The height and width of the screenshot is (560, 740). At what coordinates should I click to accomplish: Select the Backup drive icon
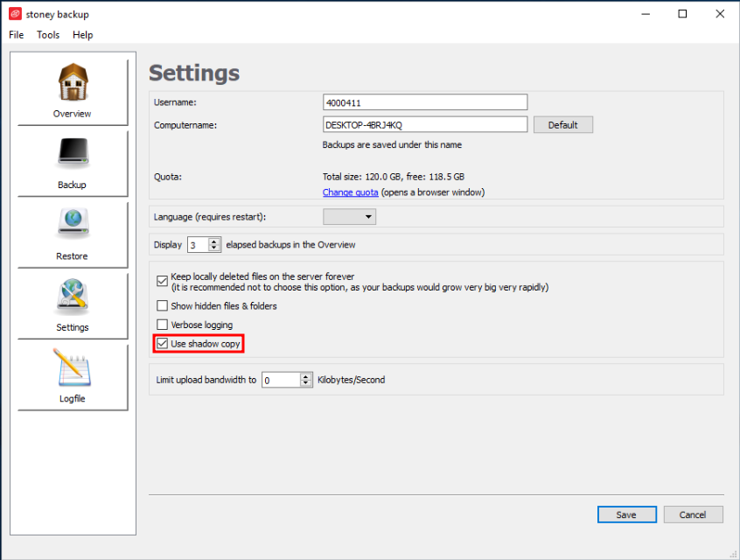pyautogui.click(x=73, y=153)
